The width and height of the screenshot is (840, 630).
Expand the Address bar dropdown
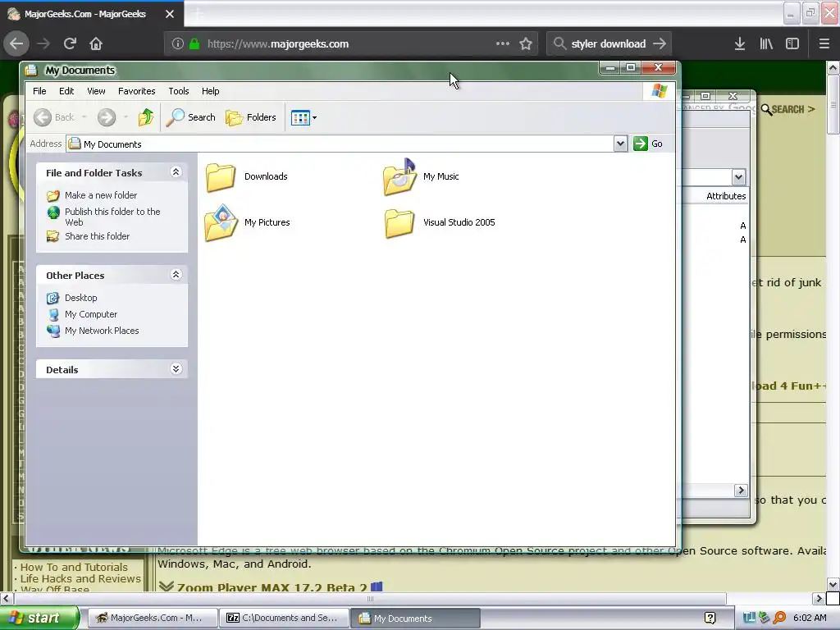620,144
